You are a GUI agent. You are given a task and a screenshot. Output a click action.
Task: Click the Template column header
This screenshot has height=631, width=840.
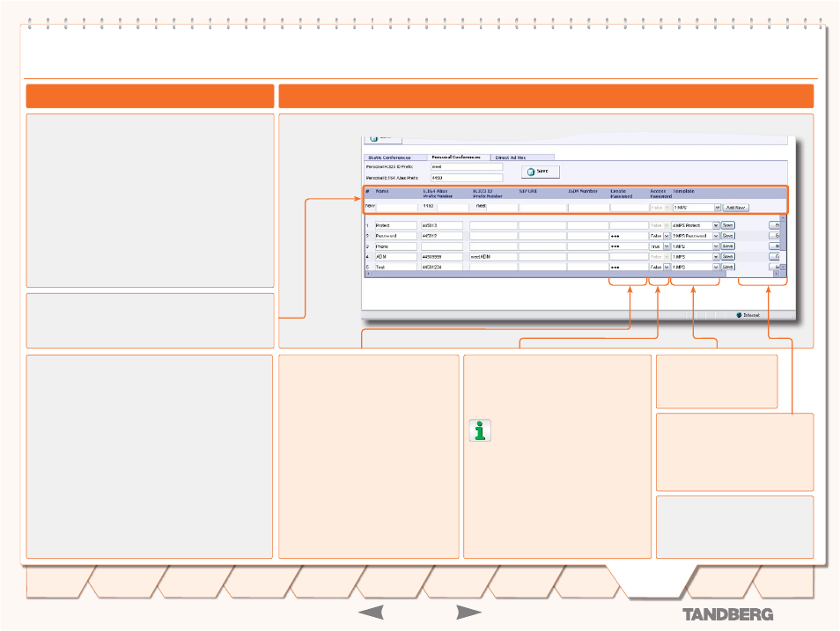point(683,191)
